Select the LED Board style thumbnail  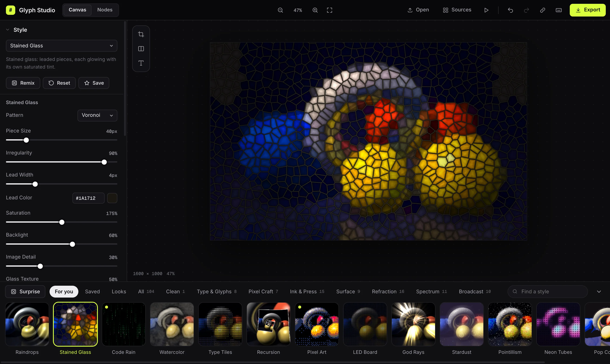pyautogui.click(x=365, y=324)
